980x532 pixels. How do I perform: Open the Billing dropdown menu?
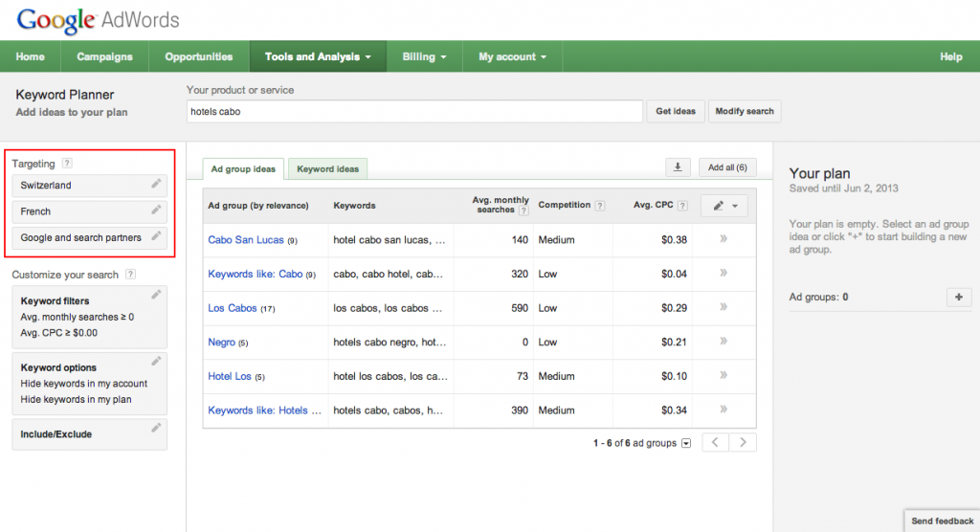point(424,56)
